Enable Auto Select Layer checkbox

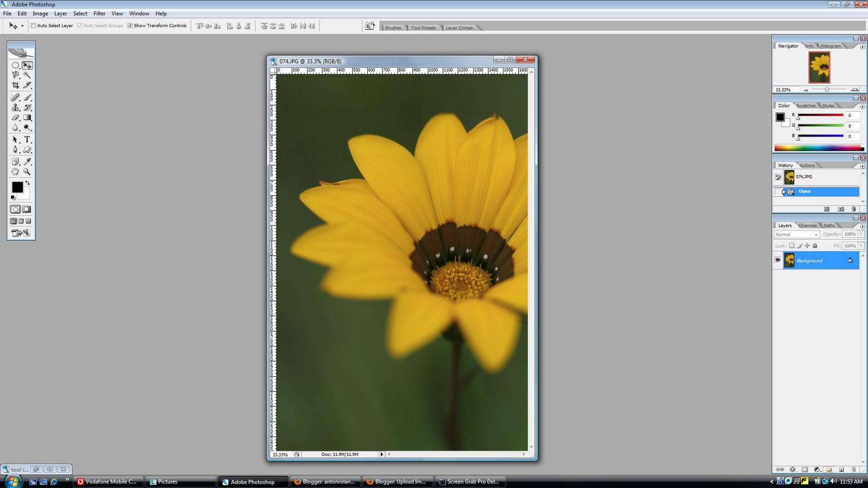33,25
